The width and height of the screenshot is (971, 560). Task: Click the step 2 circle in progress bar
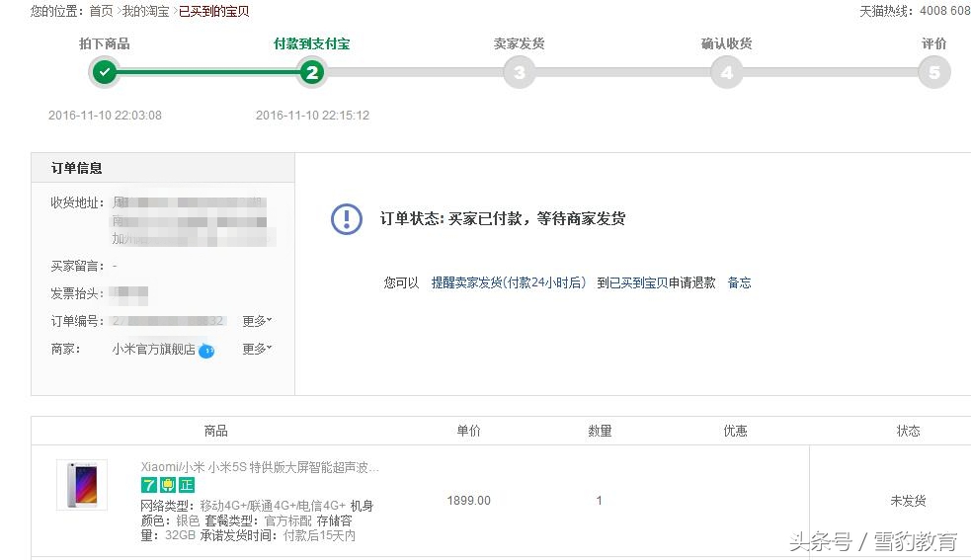[x=312, y=72]
